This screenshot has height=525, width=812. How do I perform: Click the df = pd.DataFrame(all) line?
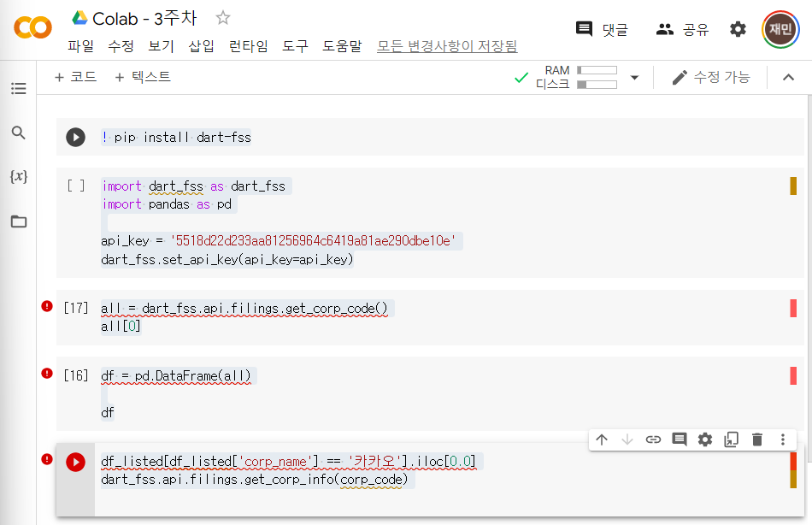(176, 375)
